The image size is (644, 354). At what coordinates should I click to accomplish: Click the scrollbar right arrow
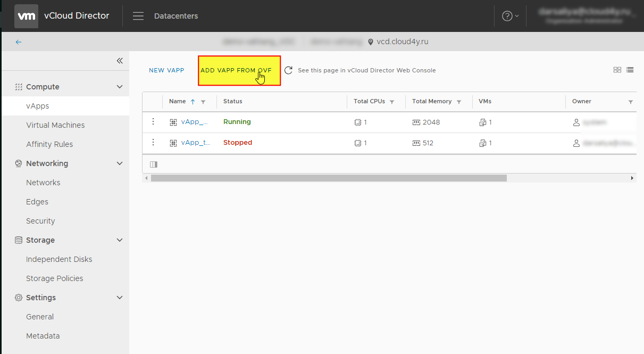tap(632, 178)
